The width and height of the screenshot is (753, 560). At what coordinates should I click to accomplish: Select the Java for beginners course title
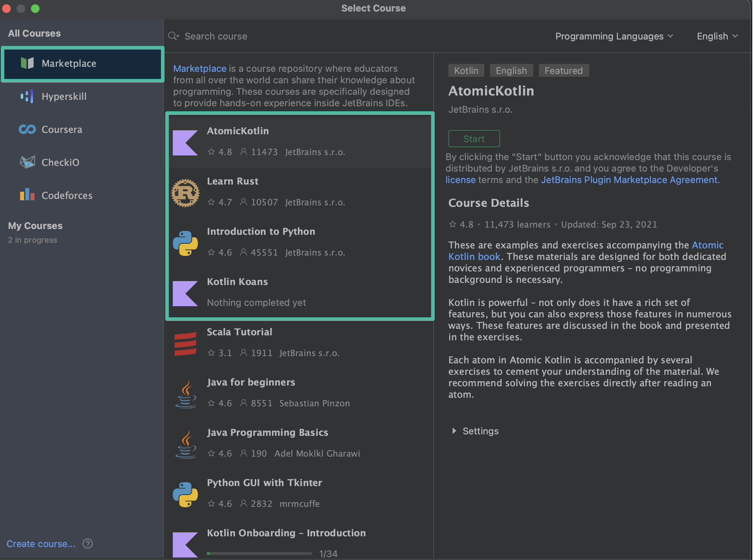click(251, 382)
